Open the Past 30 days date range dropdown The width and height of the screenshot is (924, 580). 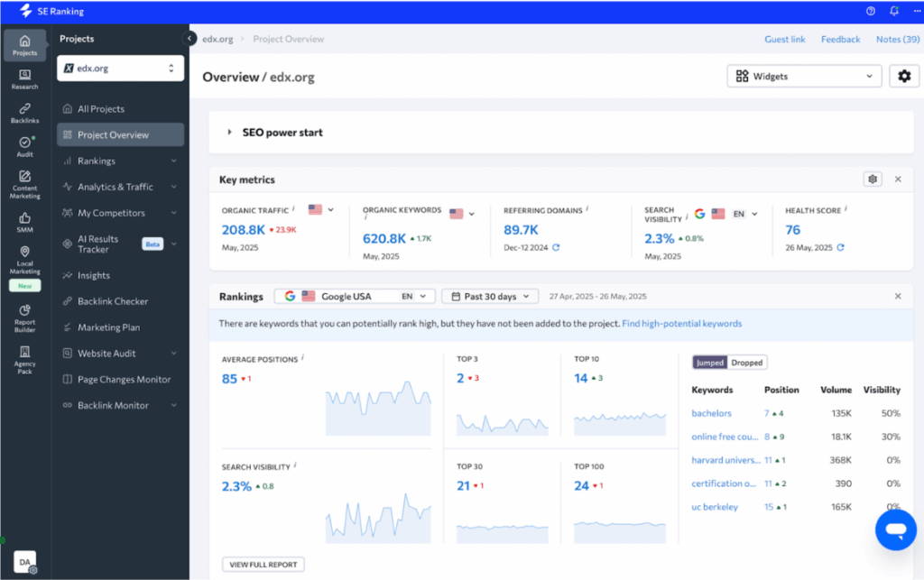pyautogui.click(x=489, y=295)
